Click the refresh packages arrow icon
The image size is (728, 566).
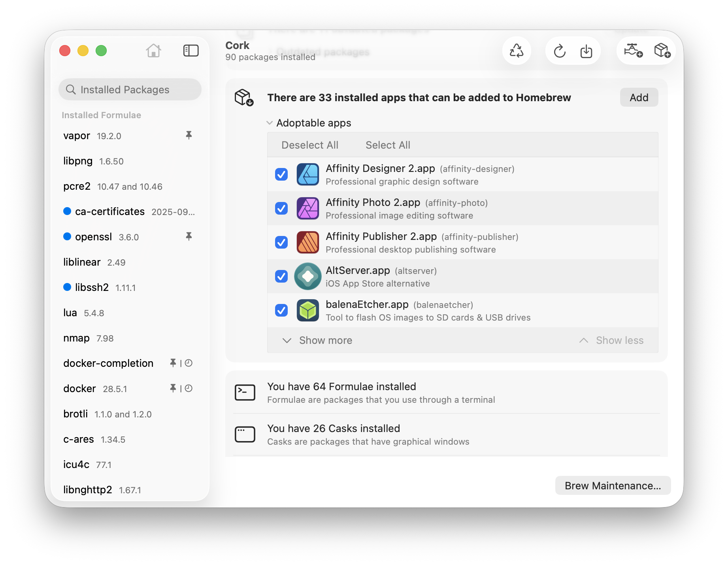coord(559,51)
